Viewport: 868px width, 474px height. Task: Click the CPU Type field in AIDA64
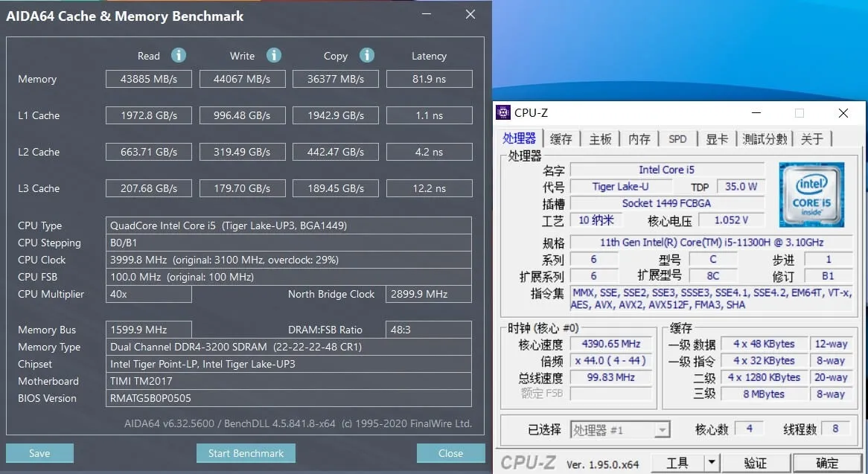tap(288, 225)
